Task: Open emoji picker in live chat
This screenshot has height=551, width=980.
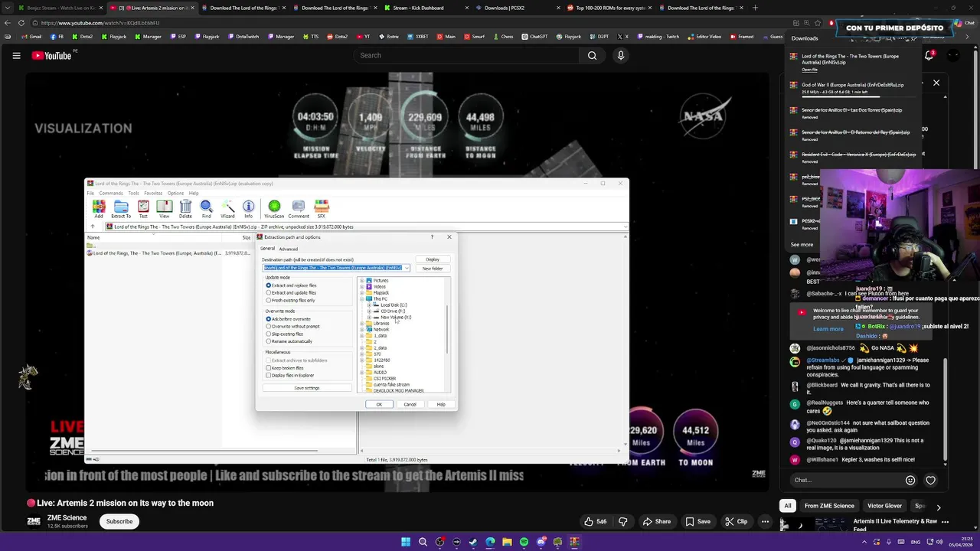Action: point(910,480)
